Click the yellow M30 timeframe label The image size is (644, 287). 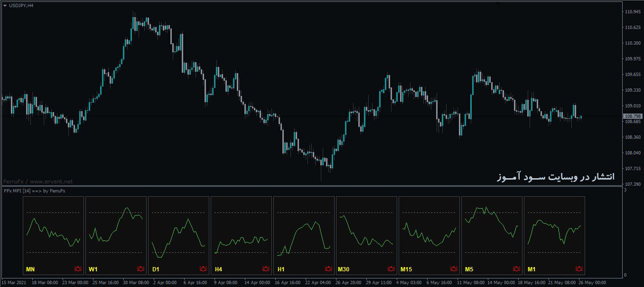344,270
